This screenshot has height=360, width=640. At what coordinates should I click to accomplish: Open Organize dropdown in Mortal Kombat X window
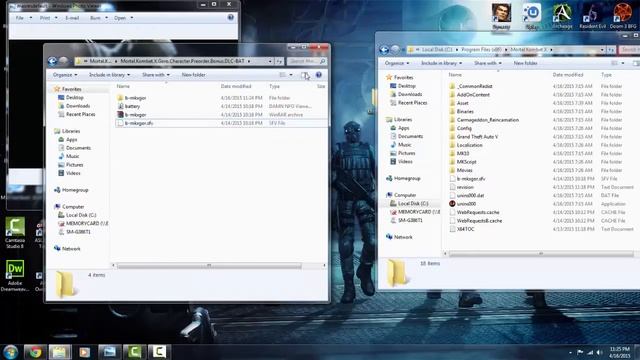[397, 63]
